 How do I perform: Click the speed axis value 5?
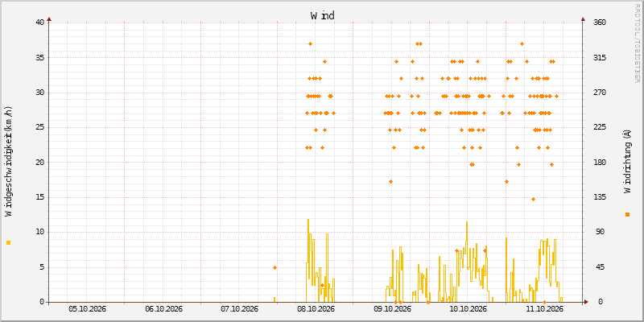click(x=42, y=267)
